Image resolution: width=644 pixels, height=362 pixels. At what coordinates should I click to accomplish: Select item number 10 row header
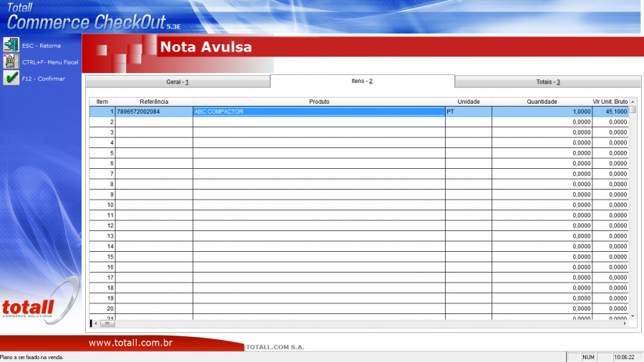coord(102,205)
